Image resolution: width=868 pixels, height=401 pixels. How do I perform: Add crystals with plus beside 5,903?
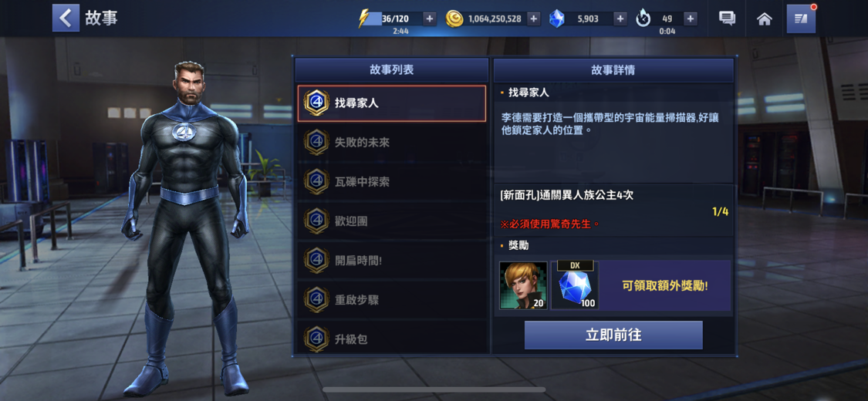click(620, 19)
